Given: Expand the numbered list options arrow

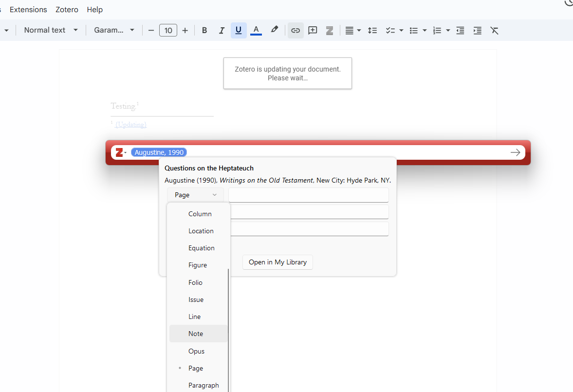Looking at the screenshot, I should (x=448, y=30).
